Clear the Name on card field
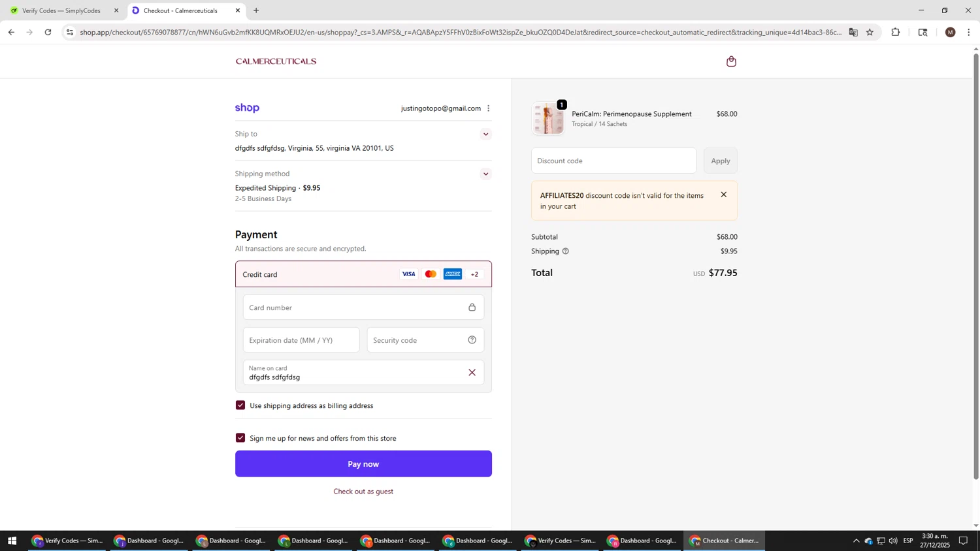Viewport: 980px width, 551px height. point(472,373)
